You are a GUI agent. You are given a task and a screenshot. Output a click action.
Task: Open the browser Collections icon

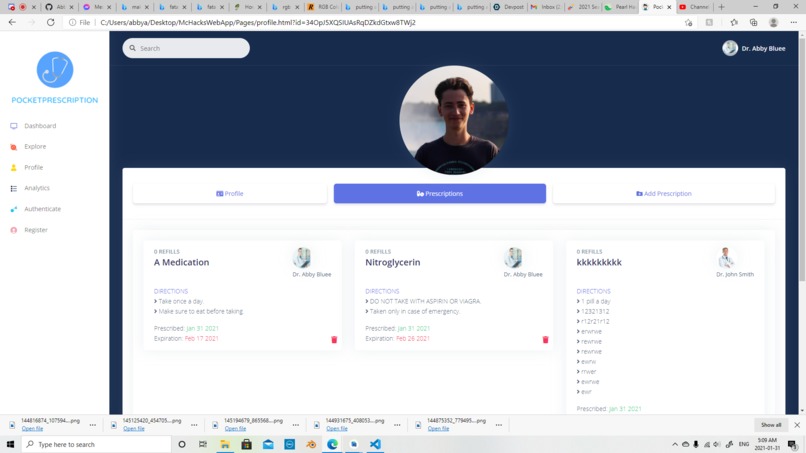[x=753, y=23]
